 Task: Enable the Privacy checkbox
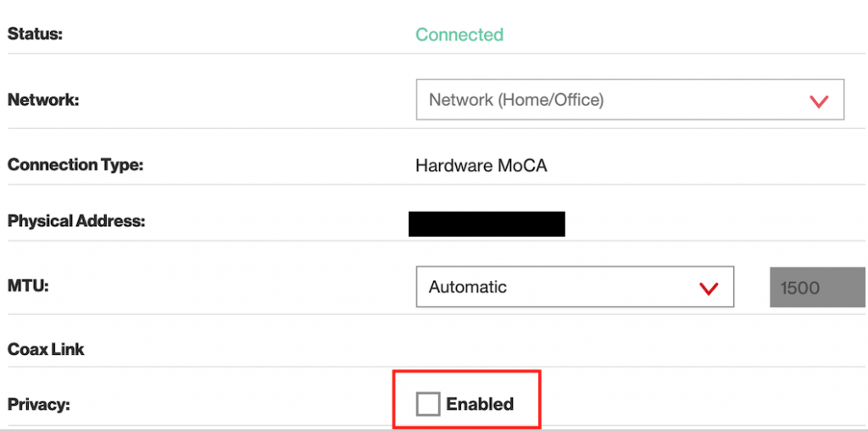point(428,405)
